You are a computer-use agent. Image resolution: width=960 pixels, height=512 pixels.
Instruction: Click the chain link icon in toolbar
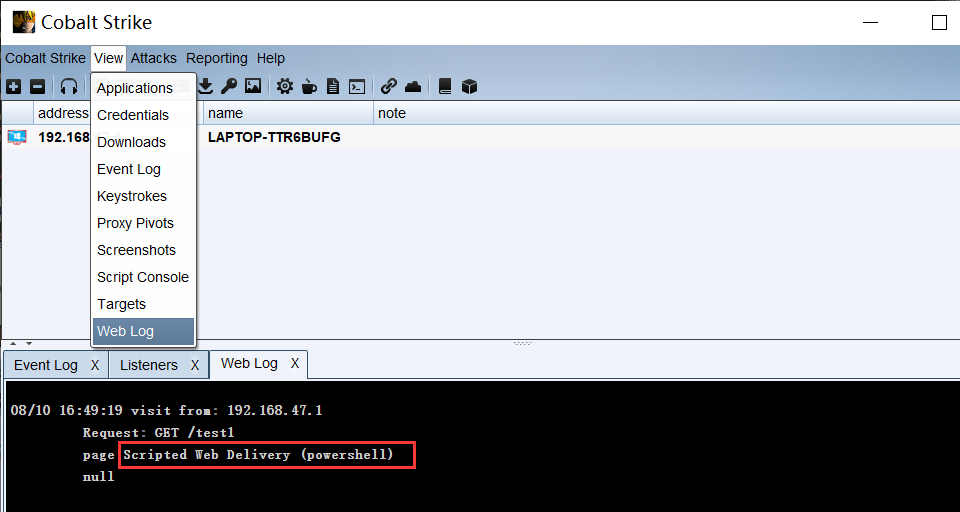pos(389,87)
